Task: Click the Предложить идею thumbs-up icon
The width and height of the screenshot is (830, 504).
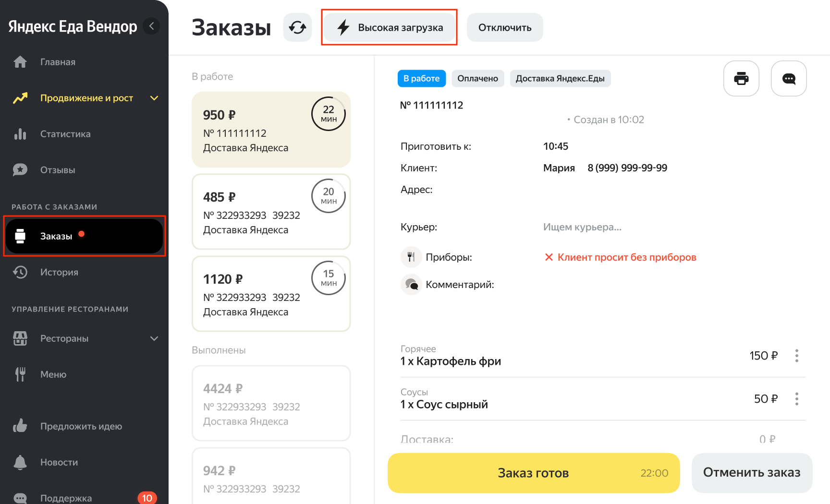Action: pos(20,426)
